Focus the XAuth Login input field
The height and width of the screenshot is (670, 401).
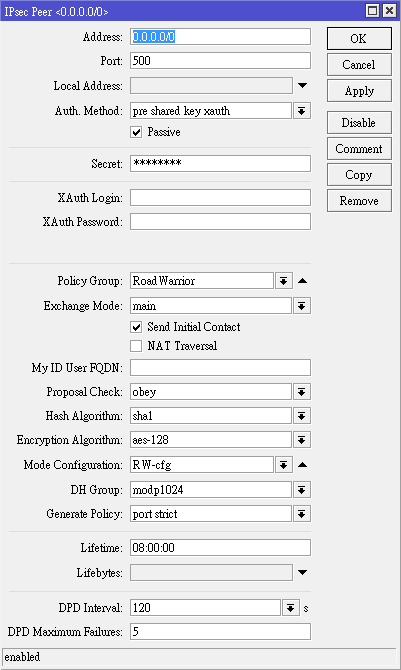click(220, 198)
